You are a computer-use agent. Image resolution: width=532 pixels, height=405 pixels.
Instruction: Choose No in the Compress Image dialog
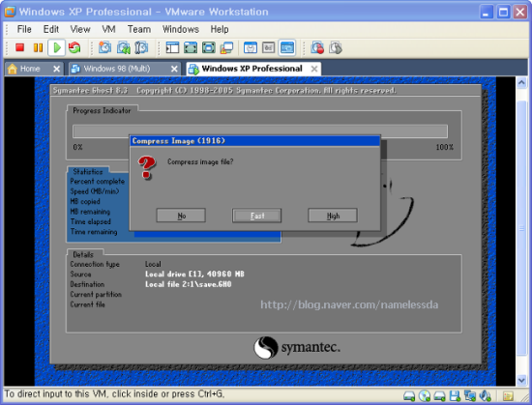pos(181,216)
